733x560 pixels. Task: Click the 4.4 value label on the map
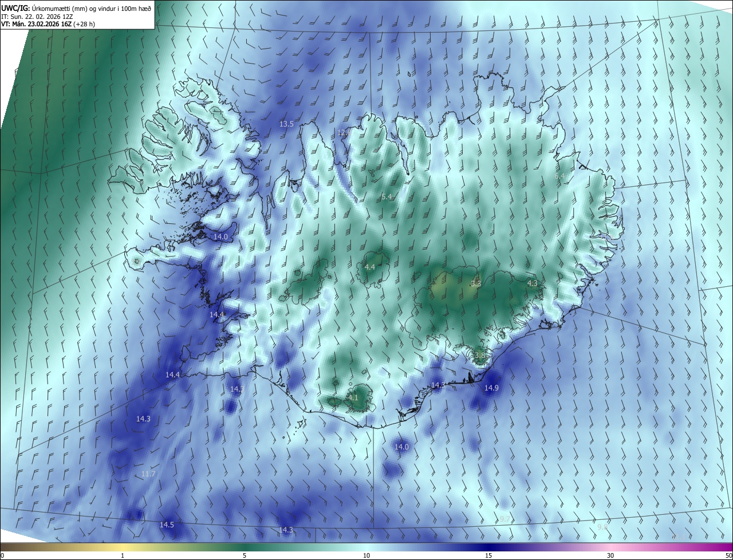370,267
